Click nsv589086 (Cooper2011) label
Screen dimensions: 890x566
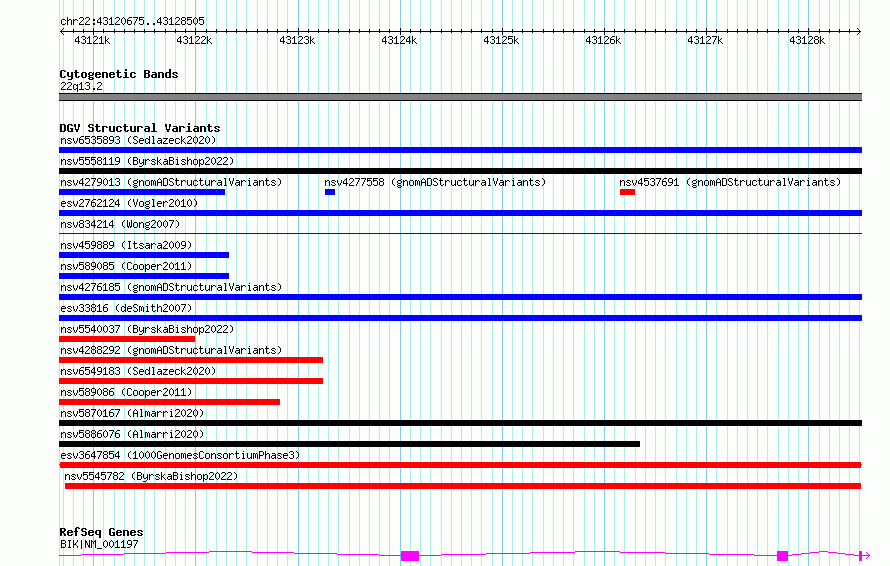pos(126,392)
